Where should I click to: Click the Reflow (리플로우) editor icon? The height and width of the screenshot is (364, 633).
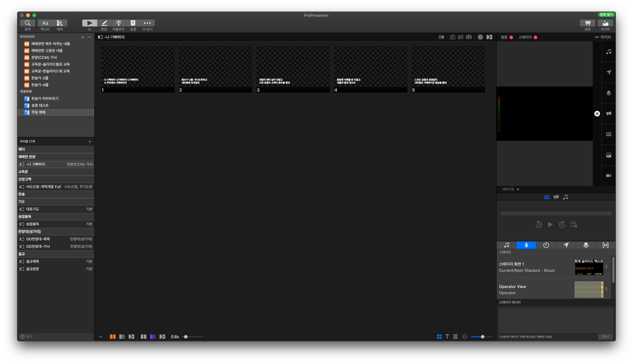click(x=118, y=23)
